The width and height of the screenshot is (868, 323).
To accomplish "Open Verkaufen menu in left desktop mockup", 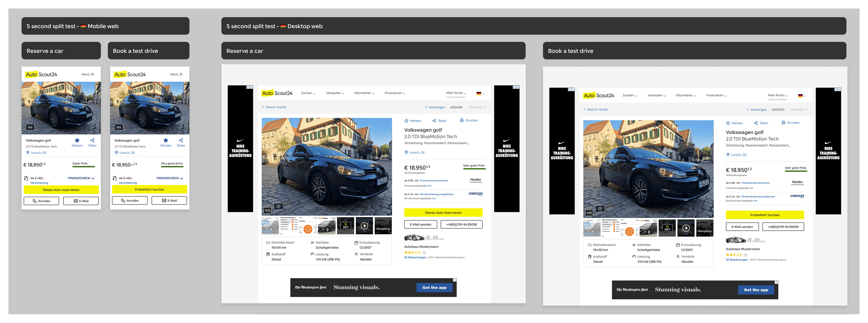I will click(335, 93).
